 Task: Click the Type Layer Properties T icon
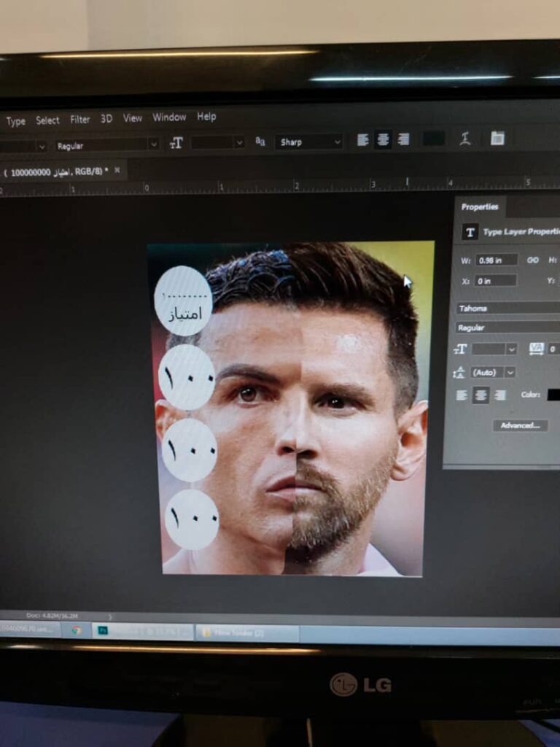pyautogui.click(x=470, y=232)
